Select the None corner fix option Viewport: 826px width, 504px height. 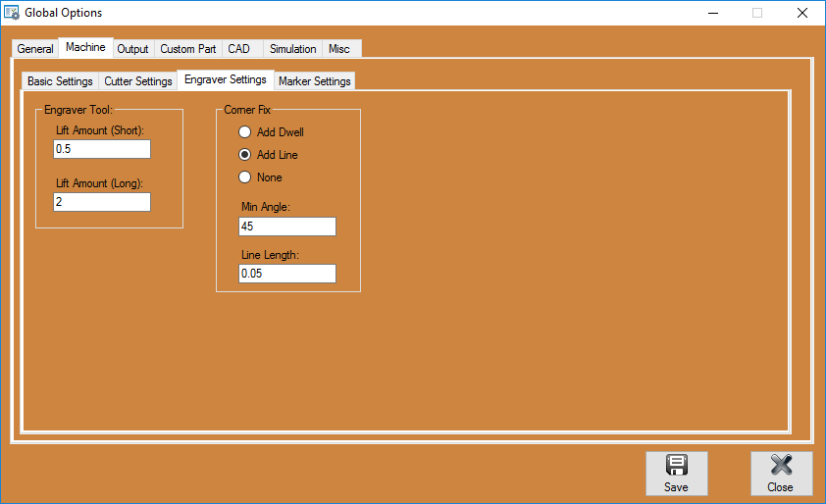click(x=245, y=177)
